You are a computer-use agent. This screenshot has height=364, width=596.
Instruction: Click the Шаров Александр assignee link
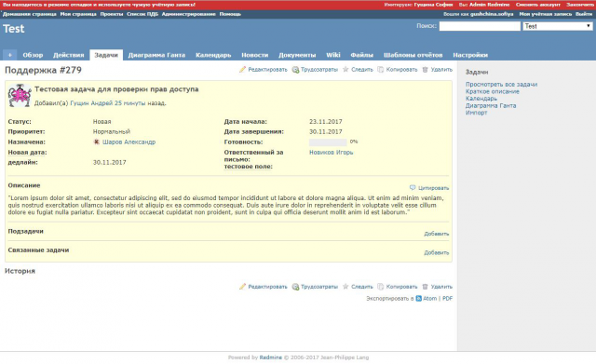(129, 142)
